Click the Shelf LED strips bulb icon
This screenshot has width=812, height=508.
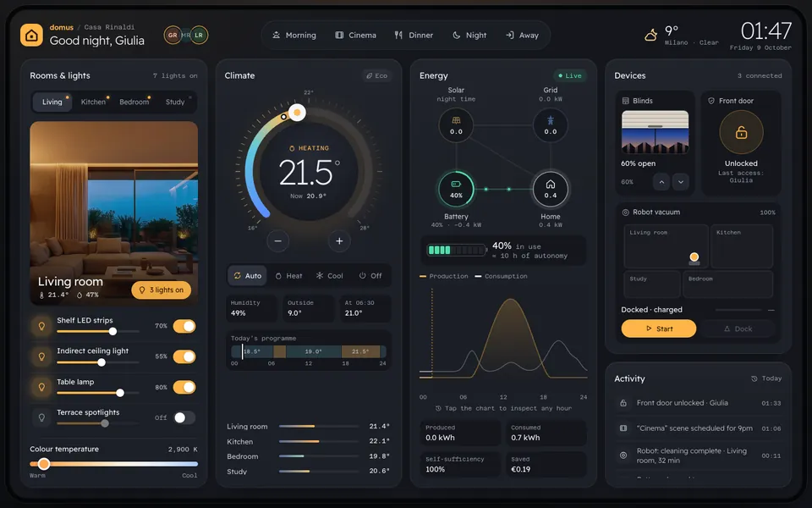click(x=41, y=326)
